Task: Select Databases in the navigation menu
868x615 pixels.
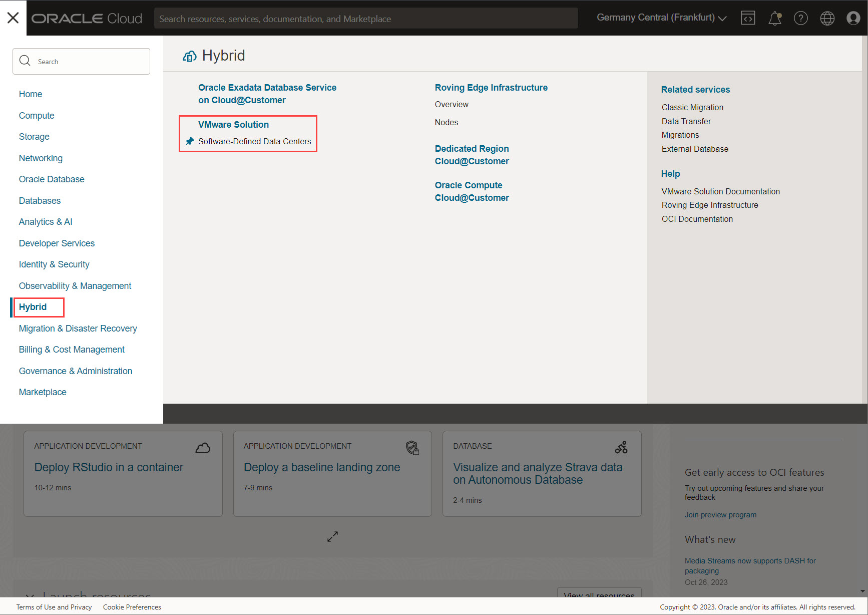Action: [x=40, y=201]
